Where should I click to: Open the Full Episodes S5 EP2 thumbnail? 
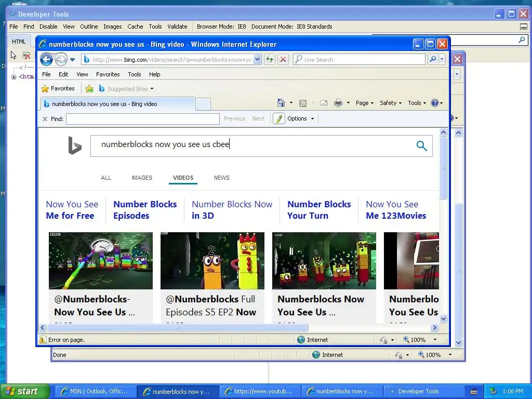tap(212, 261)
